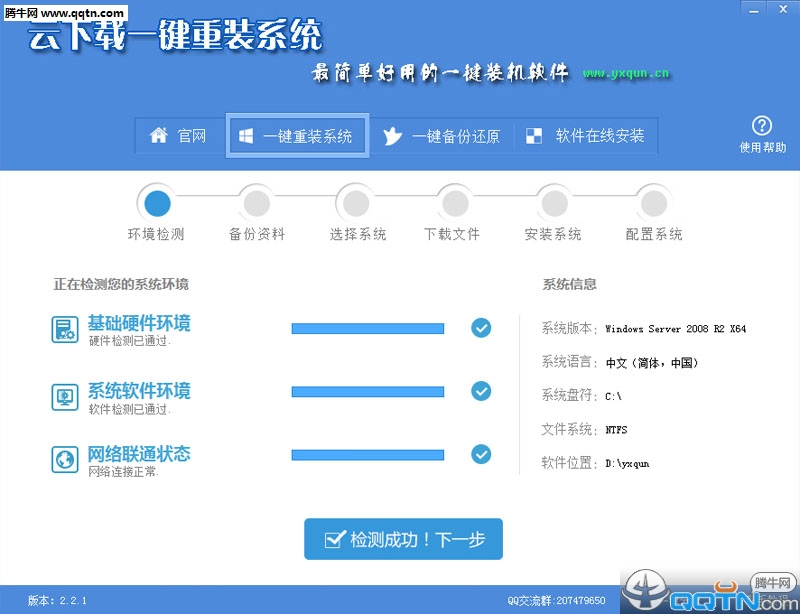
Task: Click the 系统软件环境 monitor icon
Action: [x=65, y=396]
